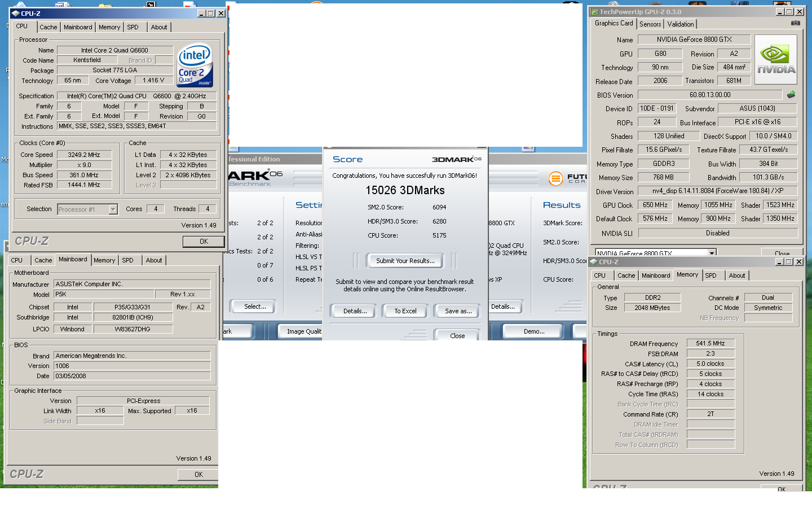Click the GPU-Z screenshot camera icon
The height and width of the screenshot is (508, 812).
click(x=795, y=23)
